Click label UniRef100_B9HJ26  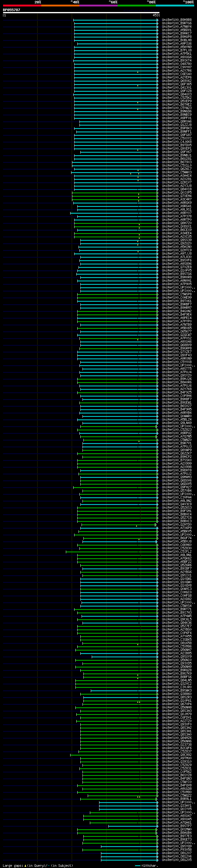click(177, 379)
